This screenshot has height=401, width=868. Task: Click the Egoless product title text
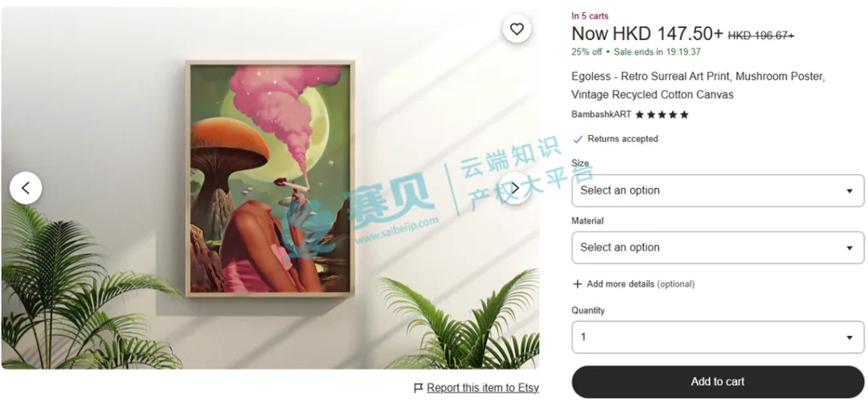(698, 85)
